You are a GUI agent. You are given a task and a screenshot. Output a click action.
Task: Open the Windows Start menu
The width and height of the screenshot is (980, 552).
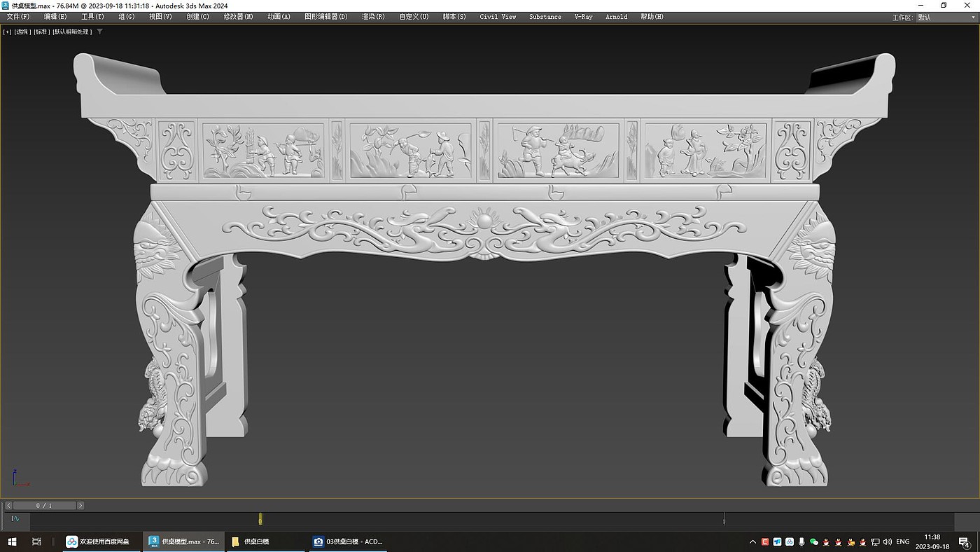pos(12,541)
